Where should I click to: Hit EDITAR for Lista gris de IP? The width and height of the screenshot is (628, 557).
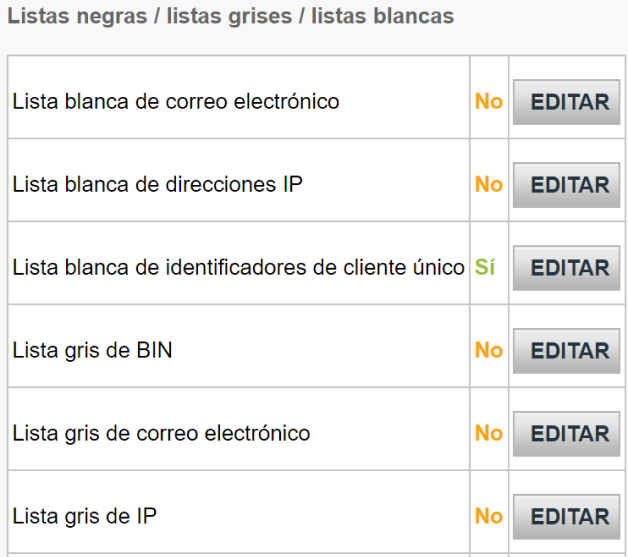click(566, 517)
